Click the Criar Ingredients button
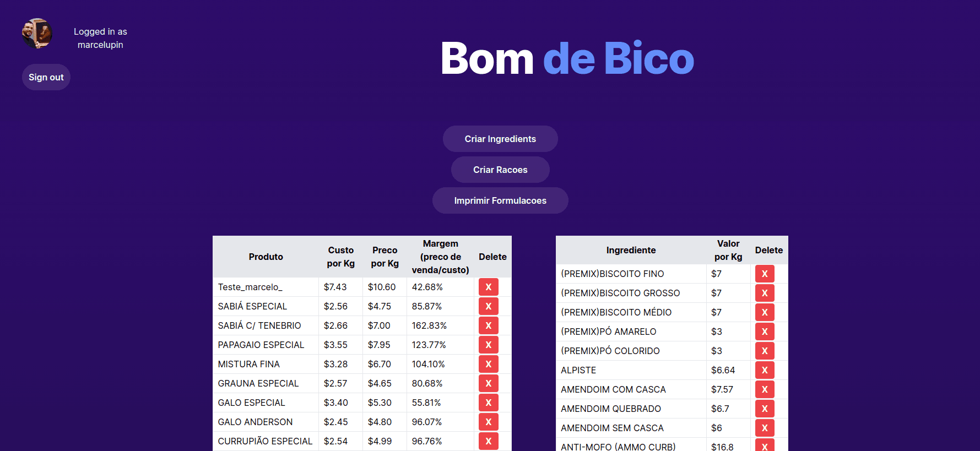The height and width of the screenshot is (451, 980). [x=500, y=139]
